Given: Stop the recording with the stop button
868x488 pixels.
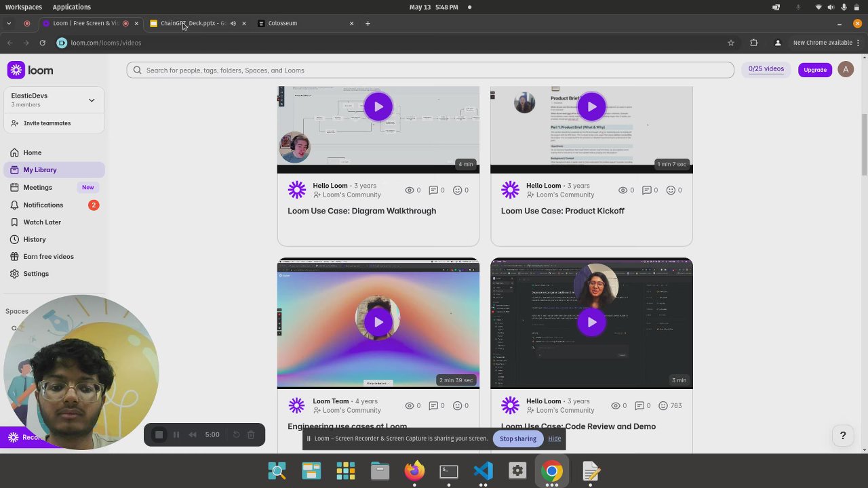Looking at the screenshot, I should pos(159,434).
